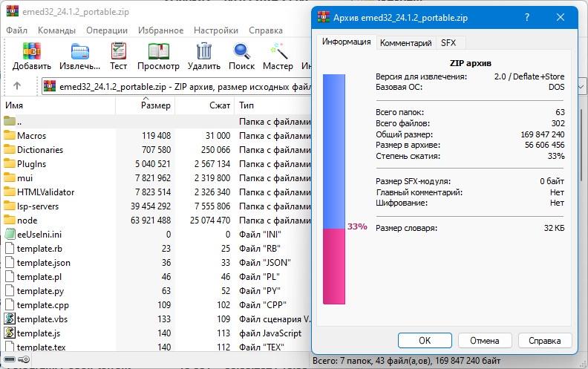Select the template.tex file row
The width and height of the screenshot is (588, 369).
tap(156, 347)
